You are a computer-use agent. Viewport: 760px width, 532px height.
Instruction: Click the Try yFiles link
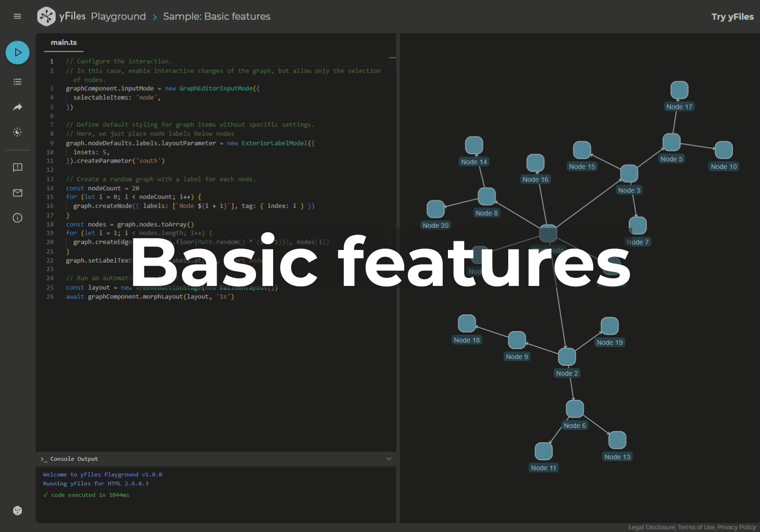732,17
